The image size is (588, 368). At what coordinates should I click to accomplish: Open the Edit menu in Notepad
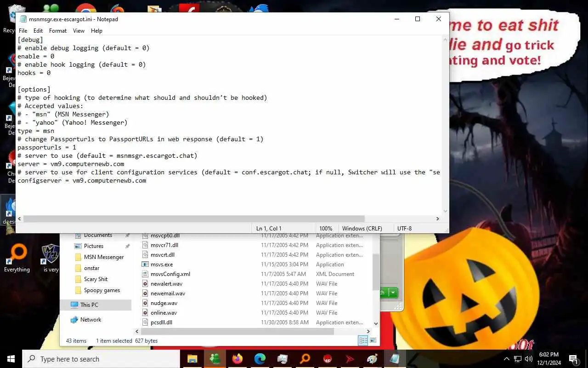(38, 31)
